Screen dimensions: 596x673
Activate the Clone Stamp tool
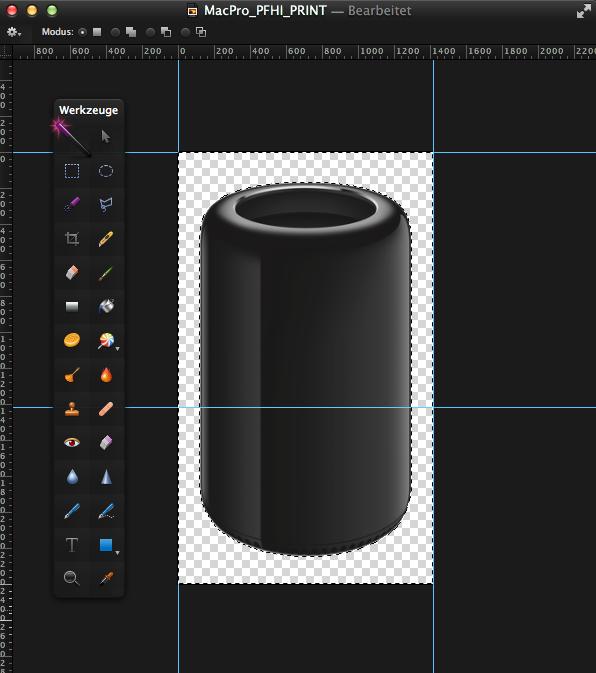72,409
